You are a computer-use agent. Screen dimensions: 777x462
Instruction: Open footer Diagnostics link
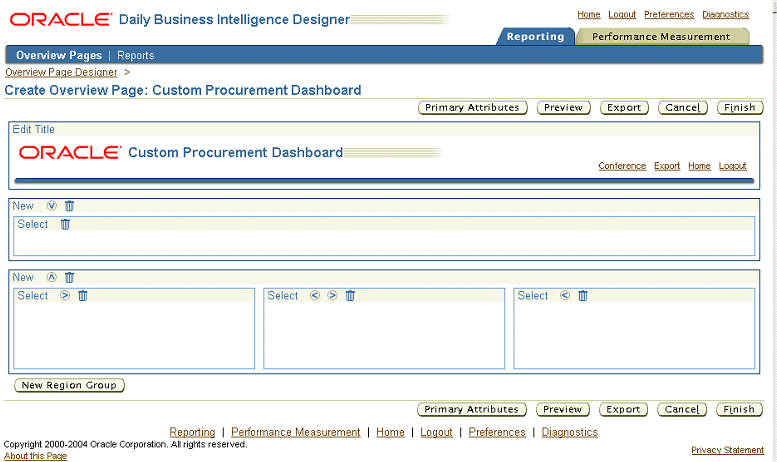[570, 432]
